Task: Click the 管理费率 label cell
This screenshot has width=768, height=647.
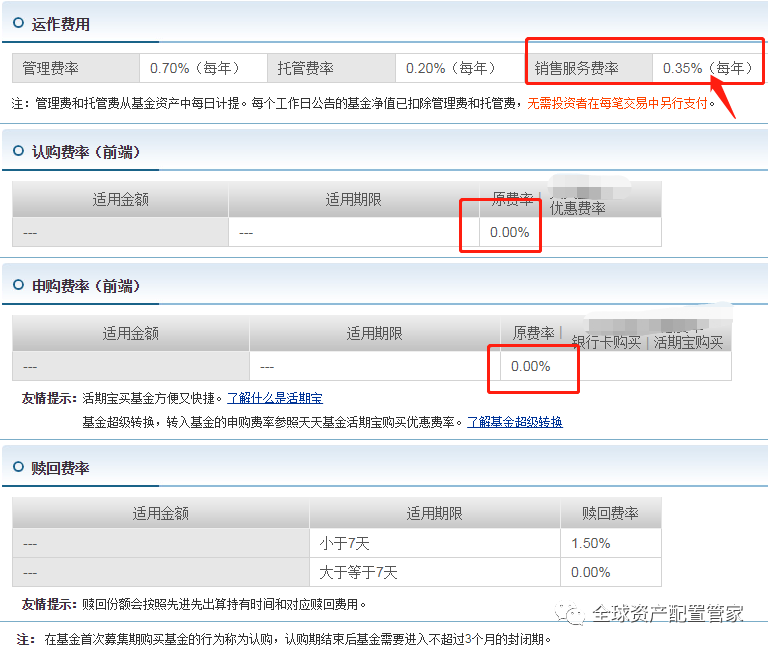Action: click(76, 68)
